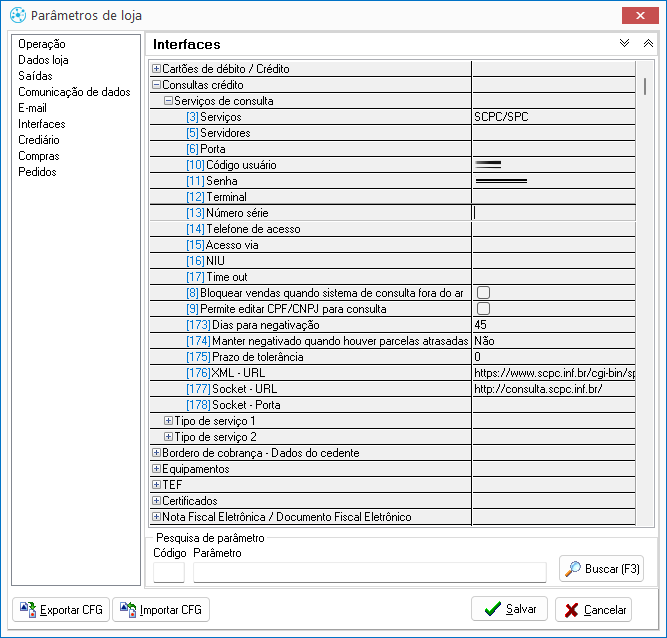Open Operação section
This screenshot has width=667, height=638.
pos(42,44)
